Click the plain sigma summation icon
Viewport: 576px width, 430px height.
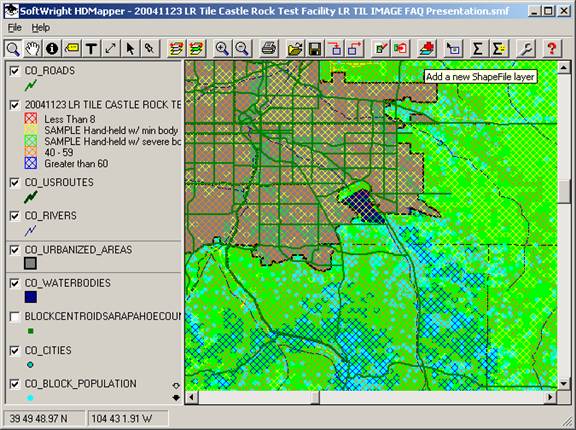coord(478,48)
